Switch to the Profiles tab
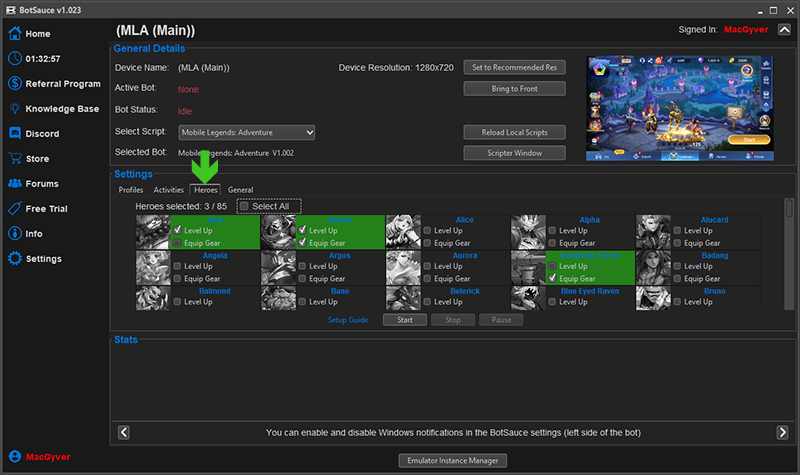Viewport: 800px width, 475px height. tap(131, 190)
